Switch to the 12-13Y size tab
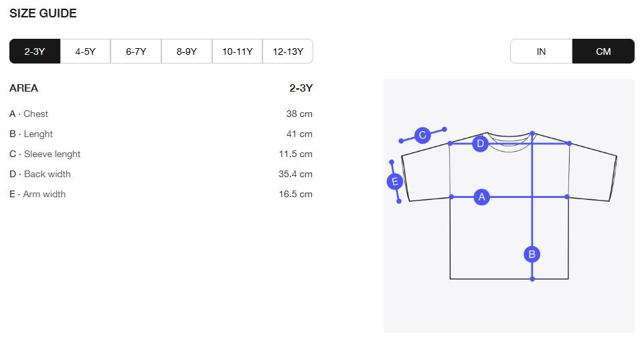The height and width of the screenshot is (343, 644). pyautogui.click(x=288, y=51)
